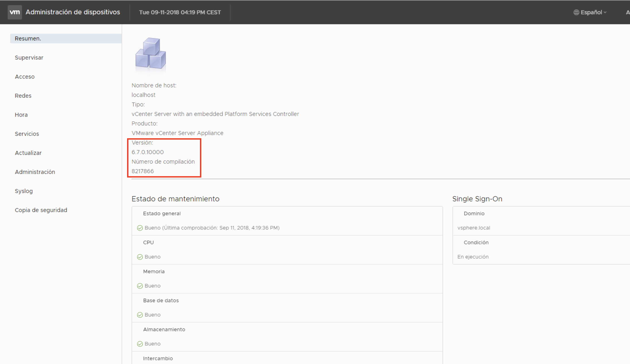
Task: Open the Supervisar section
Action: (29, 58)
